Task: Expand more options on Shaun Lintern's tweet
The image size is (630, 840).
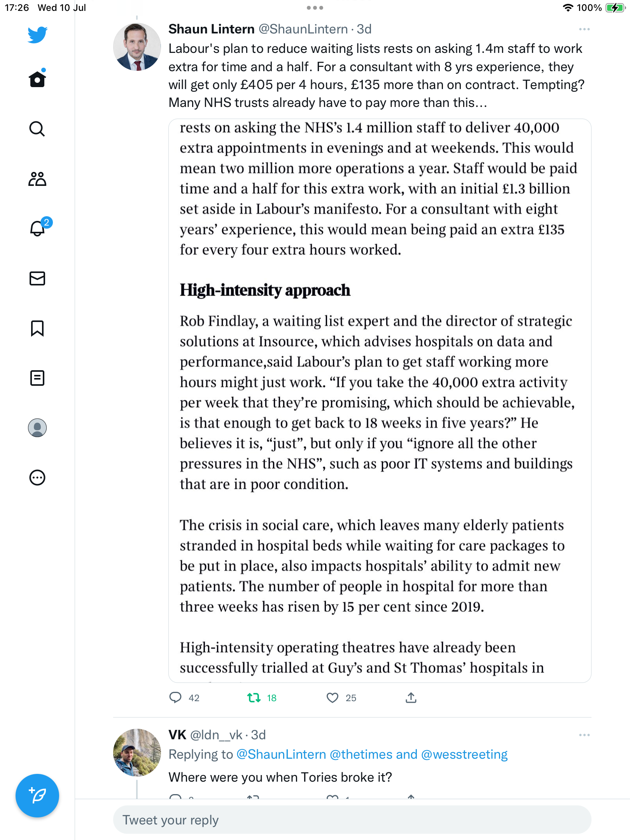Action: pyautogui.click(x=584, y=29)
